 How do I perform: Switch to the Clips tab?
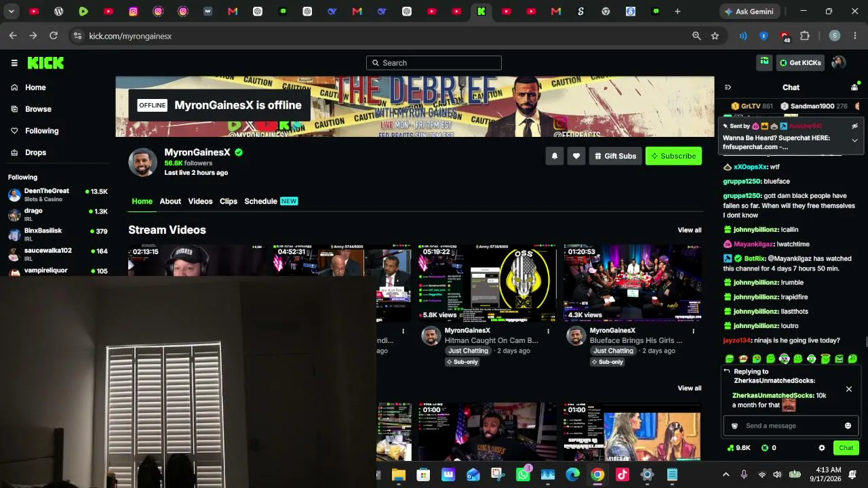[229, 201]
